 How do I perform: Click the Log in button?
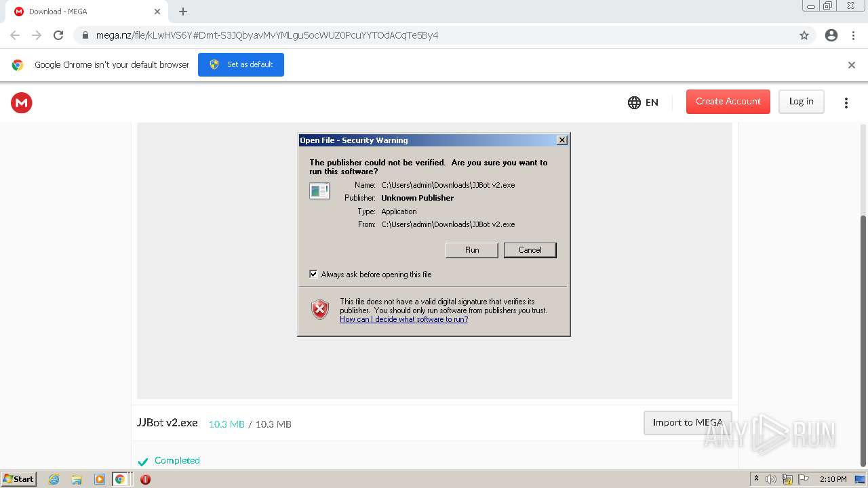pyautogui.click(x=801, y=102)
